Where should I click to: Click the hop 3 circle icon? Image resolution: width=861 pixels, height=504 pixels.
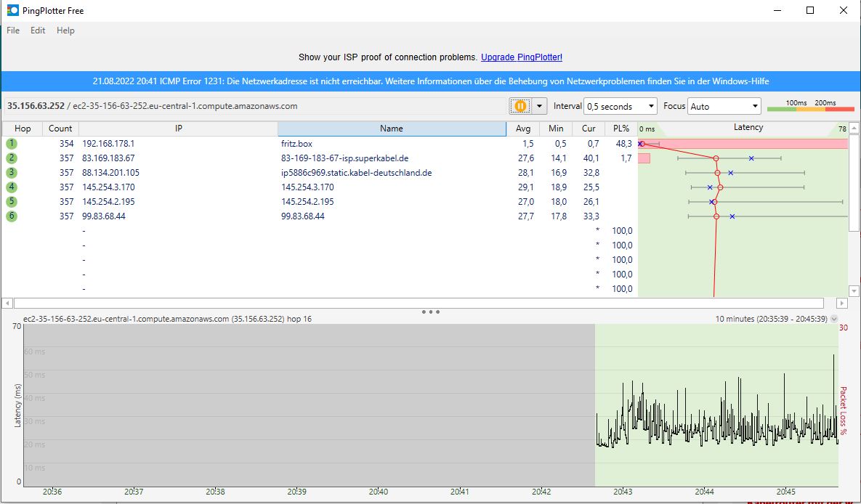pos(12,173)
